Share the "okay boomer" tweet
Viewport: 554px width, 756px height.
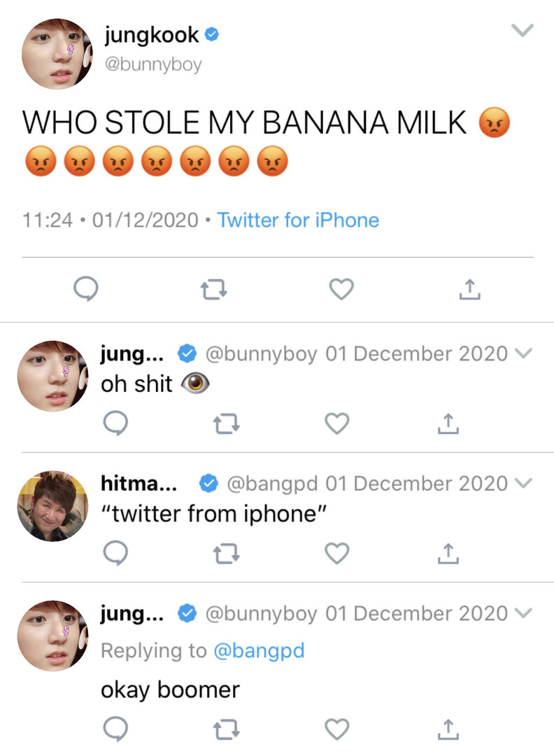[448, 729]
